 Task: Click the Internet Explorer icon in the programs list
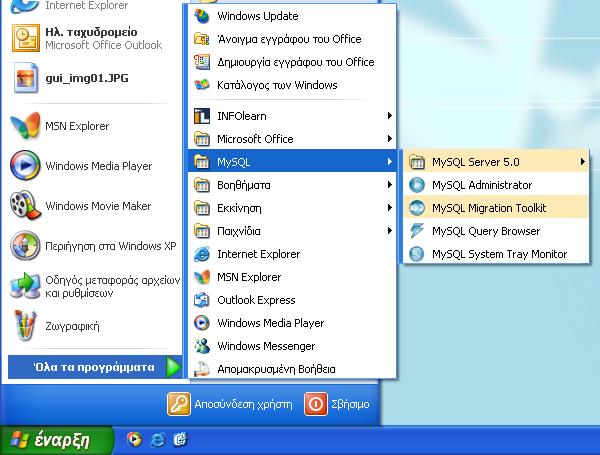tap(202, 254)
